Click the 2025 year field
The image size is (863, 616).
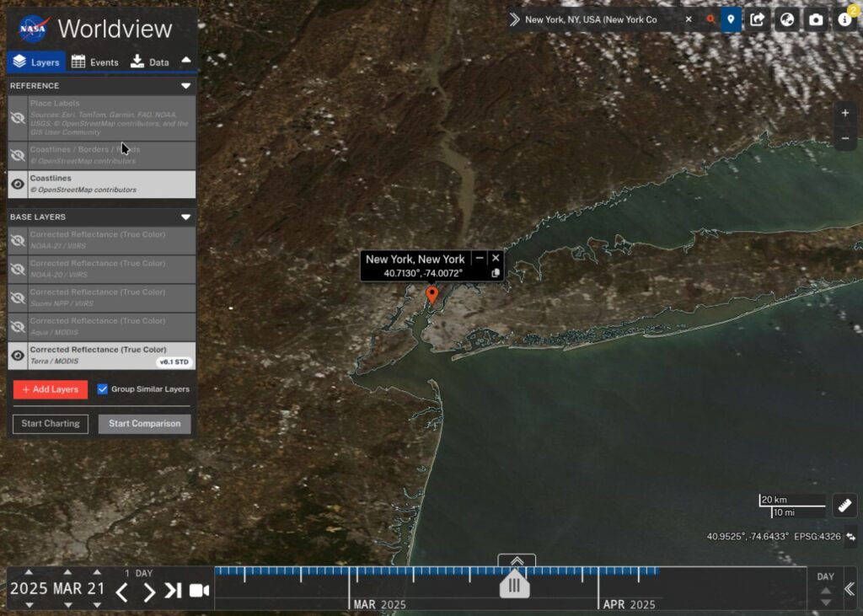pyautogui.click(x=29, y=588)
